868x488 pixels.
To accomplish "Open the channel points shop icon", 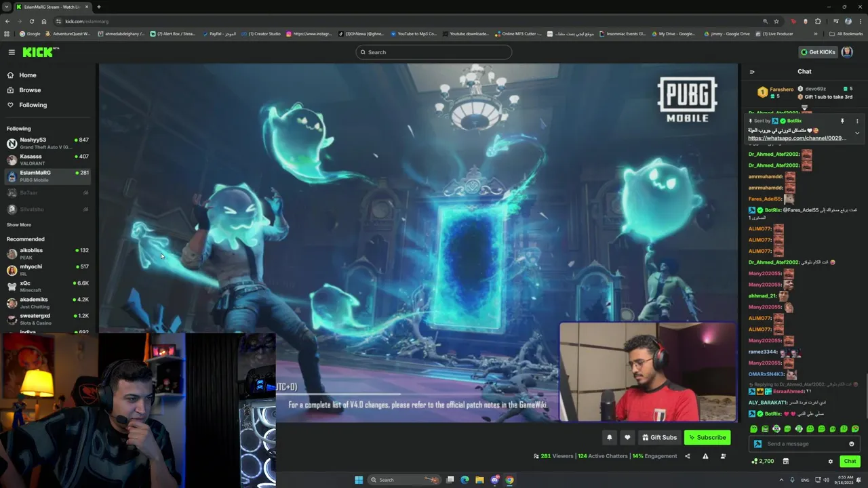I will (x=786, y=462).
